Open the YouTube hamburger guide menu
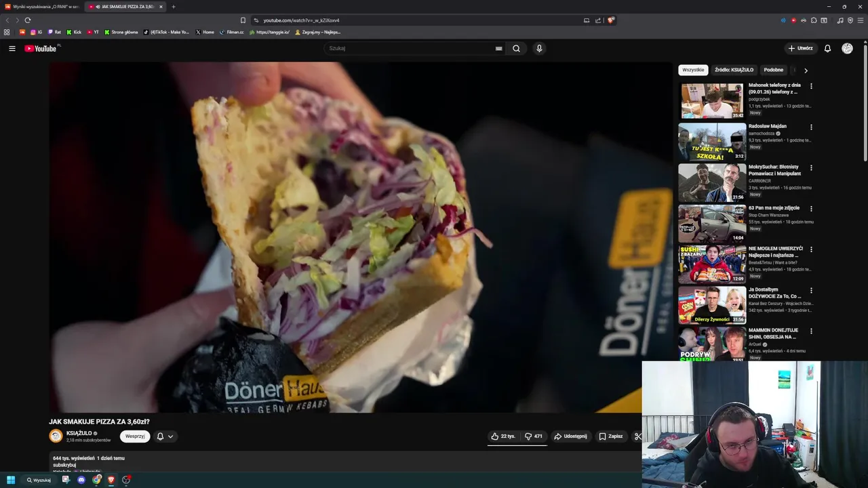Screen dimensions: 868x488 pyautogui.click(x=12, y=48)
